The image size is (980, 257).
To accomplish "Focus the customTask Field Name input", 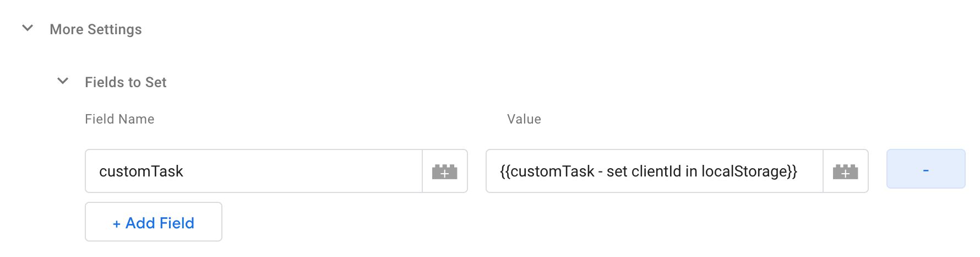I will pyautogui.click(x=254, y=172).
